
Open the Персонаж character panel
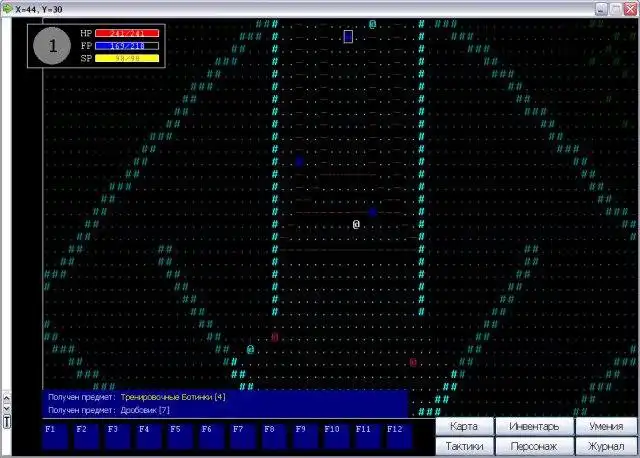(534, 446)
